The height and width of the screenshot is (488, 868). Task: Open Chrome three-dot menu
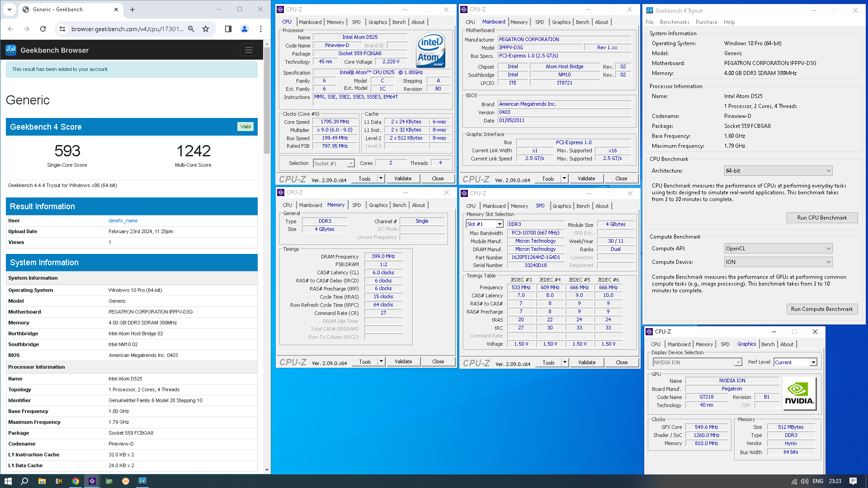(261, 29)
